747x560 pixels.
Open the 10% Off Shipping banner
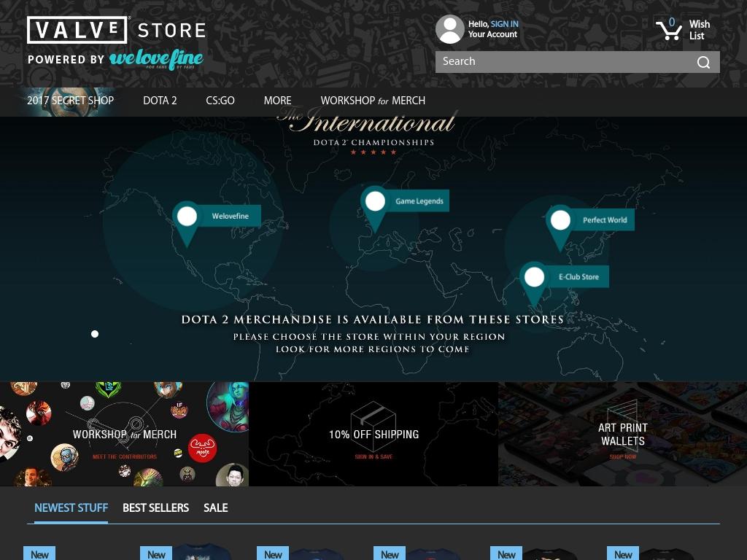(x=373, y=435)
